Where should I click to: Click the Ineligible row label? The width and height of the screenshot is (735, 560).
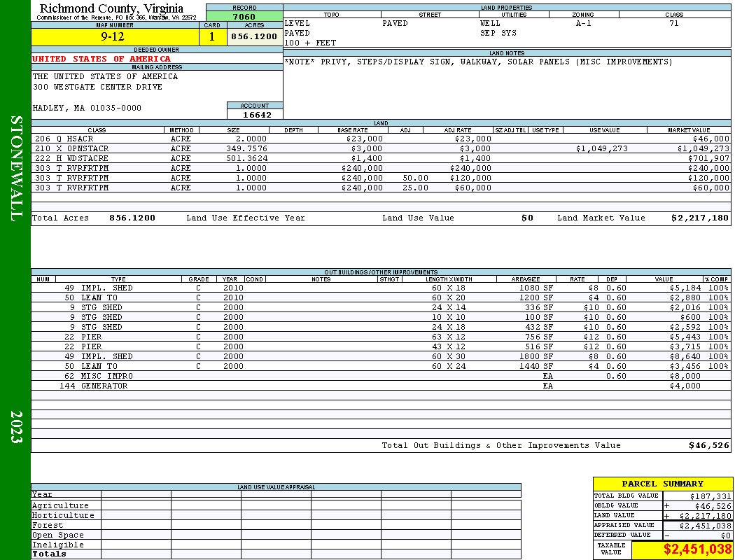[x=57, y=545]
